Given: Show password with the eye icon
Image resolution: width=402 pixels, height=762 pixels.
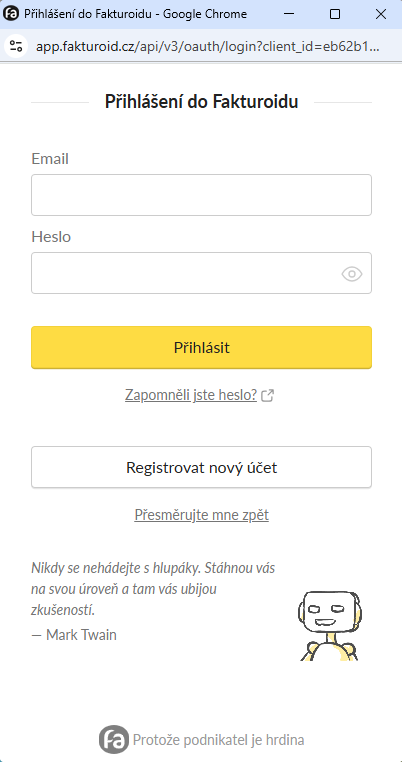Looking at the screenshot, I should 352,274.
